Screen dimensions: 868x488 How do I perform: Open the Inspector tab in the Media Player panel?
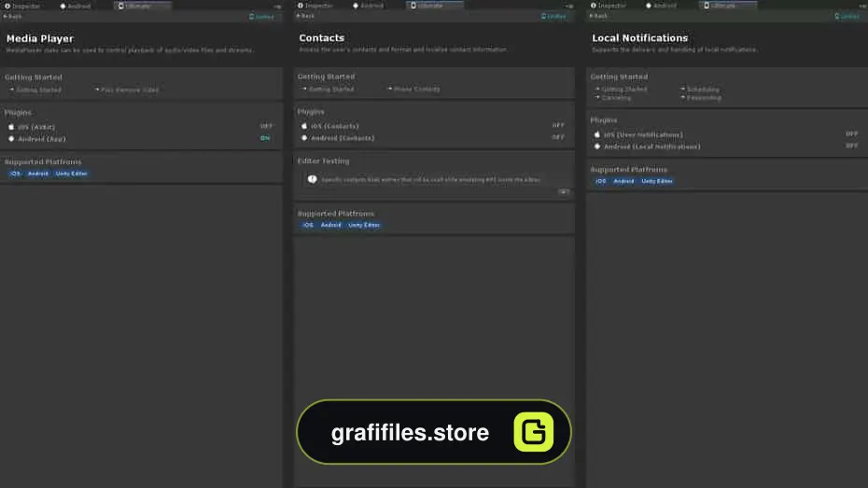(22, 6)
